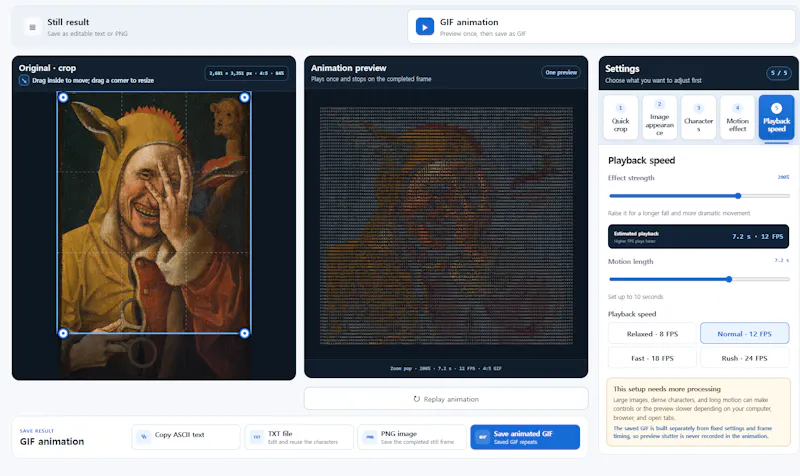Viewport: 800px width, 476px height.
Task: Open the Playback speed settings step
Action: pyautogui.click(x=776, y=117)
